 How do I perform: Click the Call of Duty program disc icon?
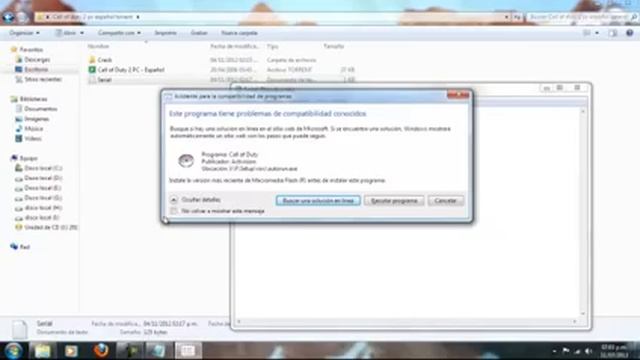tap(186, 161)
